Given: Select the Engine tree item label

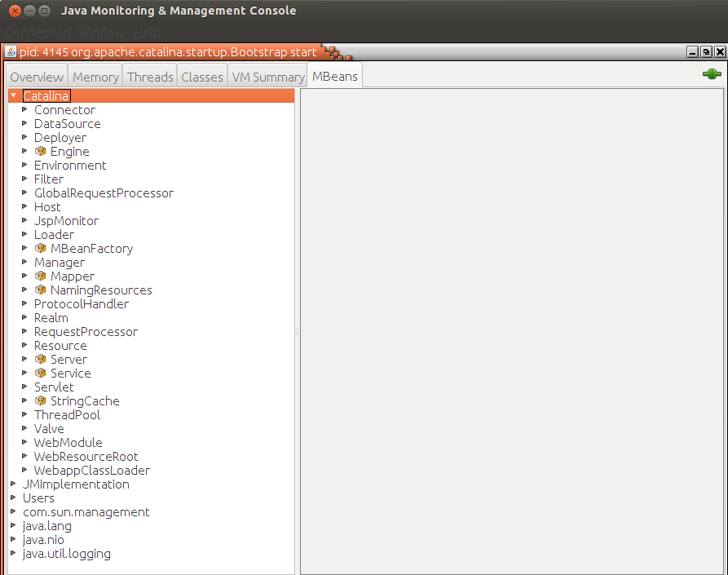Looking at the screenshot, I should [x=69, y=152].
